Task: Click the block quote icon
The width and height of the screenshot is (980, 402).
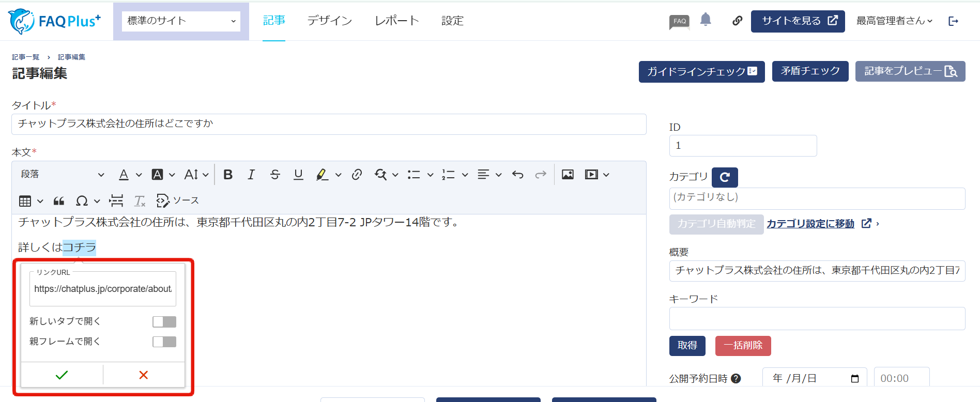Action: (59, 201)
